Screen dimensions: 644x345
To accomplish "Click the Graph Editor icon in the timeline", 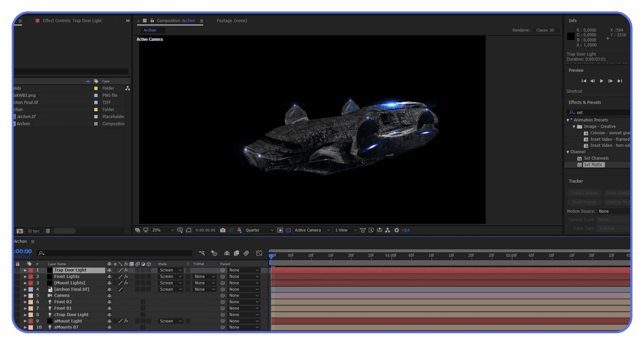I will (x=259, y=253).
